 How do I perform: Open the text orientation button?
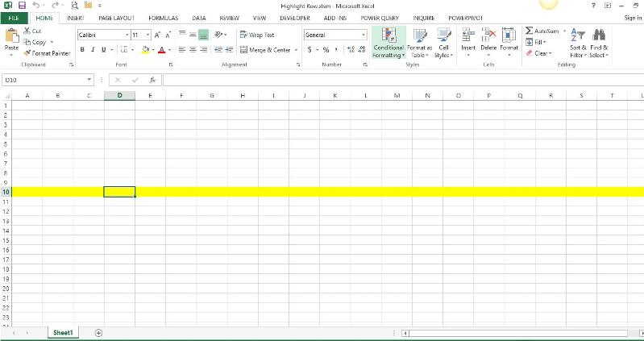220,35
